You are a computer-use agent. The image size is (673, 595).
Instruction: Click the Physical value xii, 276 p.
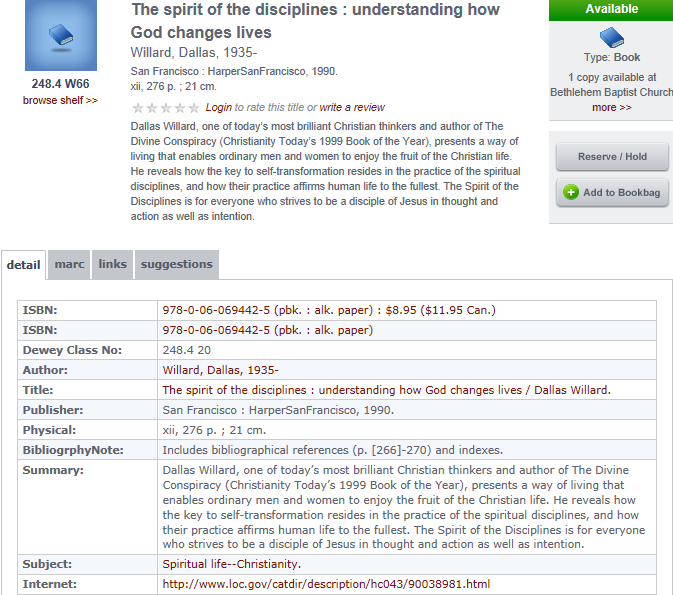pyautogui.click(x=214, y=430)
